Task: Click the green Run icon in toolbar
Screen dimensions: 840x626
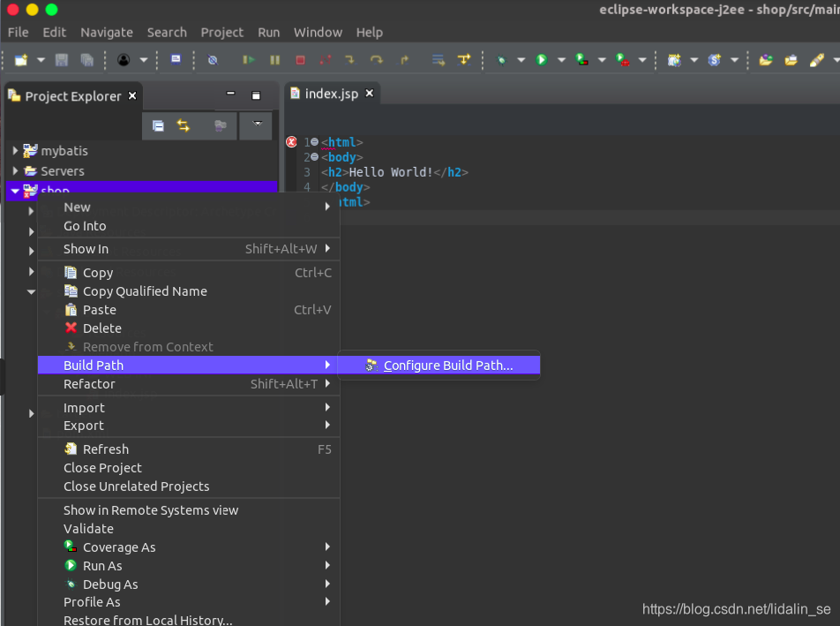Action: (542, 59)
